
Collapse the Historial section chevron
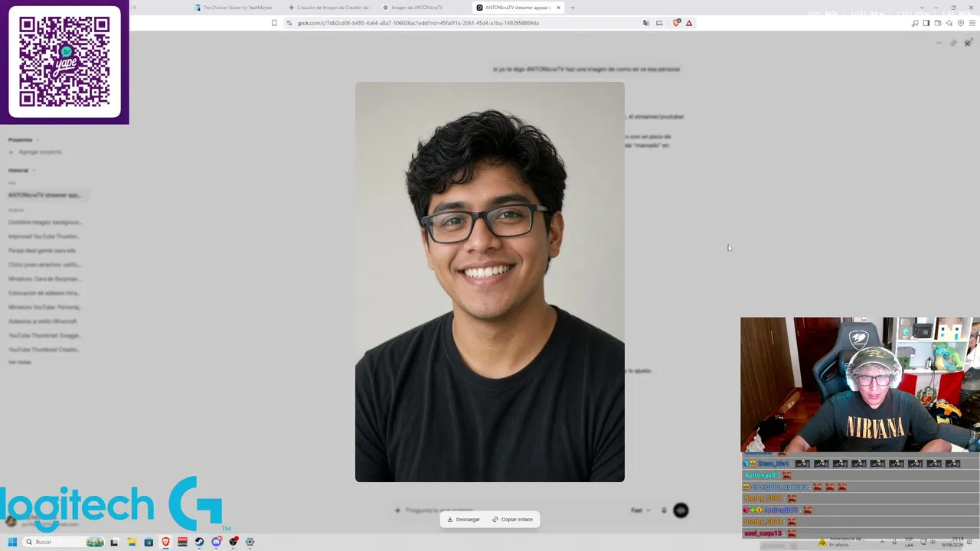click(x=34, y=171)
